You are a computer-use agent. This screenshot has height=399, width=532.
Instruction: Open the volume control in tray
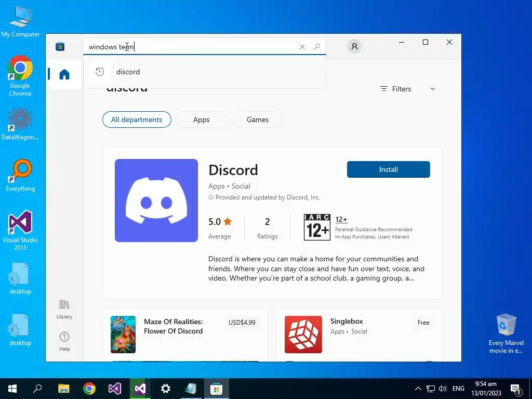(443, 389)
